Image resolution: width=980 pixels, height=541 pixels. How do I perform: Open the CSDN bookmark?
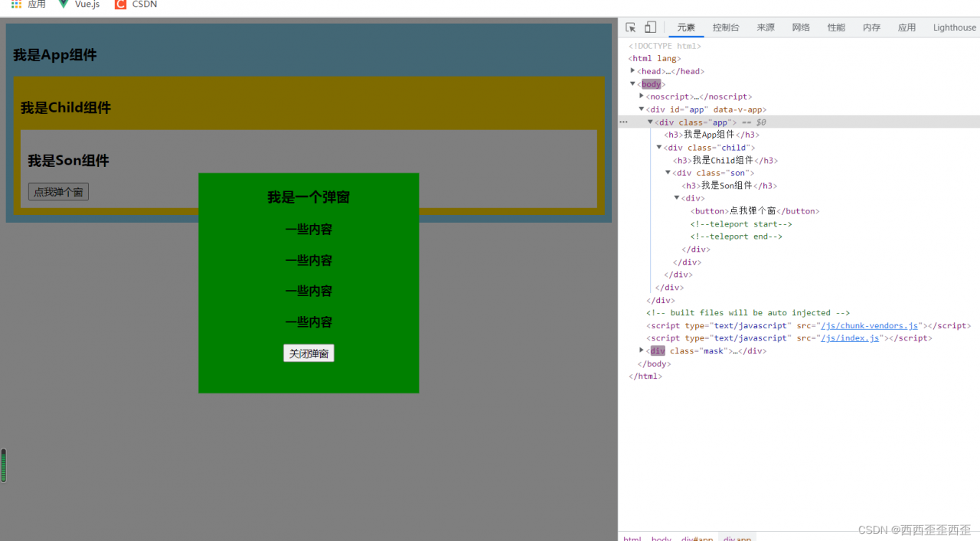[136, 5]
